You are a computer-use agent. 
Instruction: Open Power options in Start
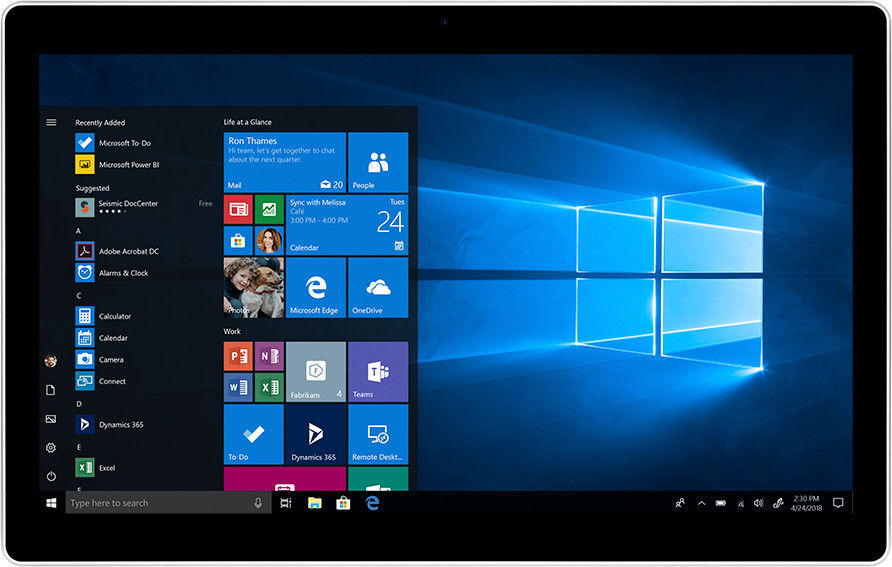tap(51, 476)
